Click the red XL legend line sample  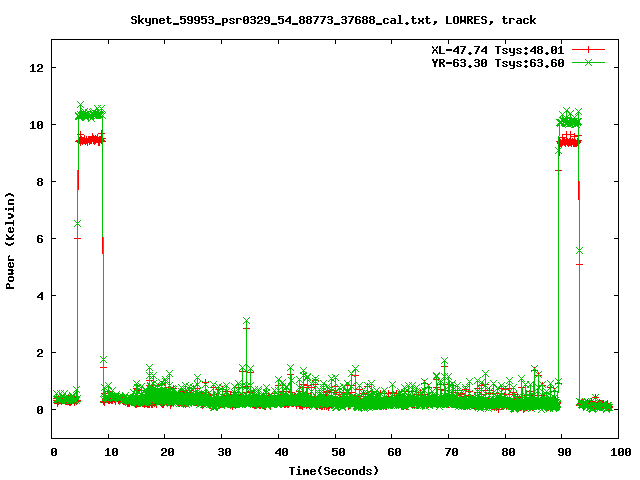pos(588,50)
